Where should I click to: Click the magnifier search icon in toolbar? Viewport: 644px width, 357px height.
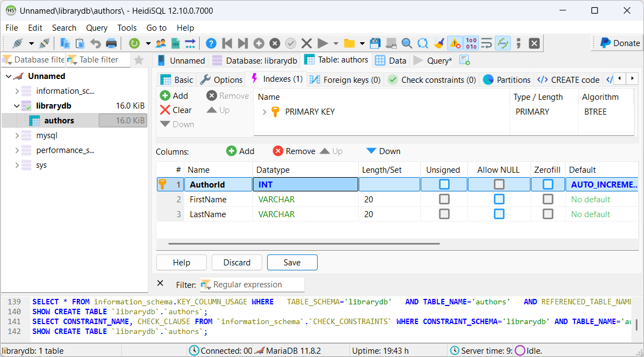406,43
